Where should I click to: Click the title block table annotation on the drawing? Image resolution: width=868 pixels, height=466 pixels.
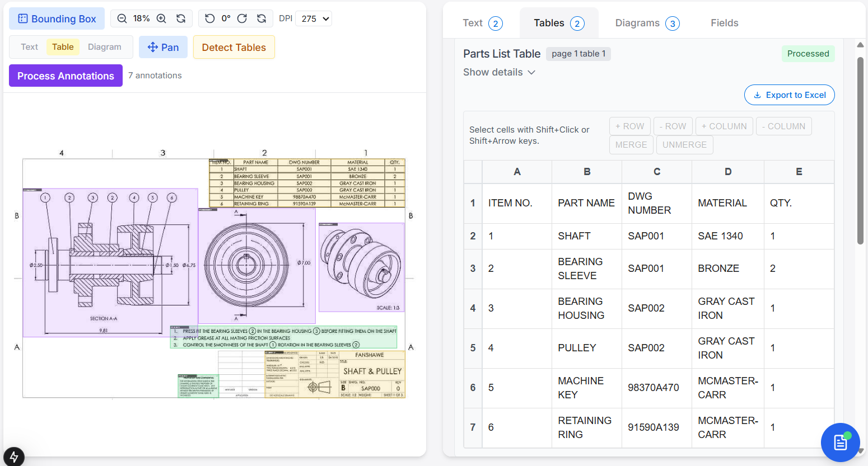(x=335, y=374)
